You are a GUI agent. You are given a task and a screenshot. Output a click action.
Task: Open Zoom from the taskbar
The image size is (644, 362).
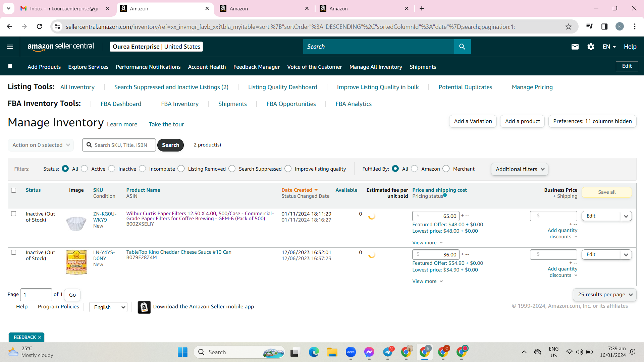tap(351, 352)
